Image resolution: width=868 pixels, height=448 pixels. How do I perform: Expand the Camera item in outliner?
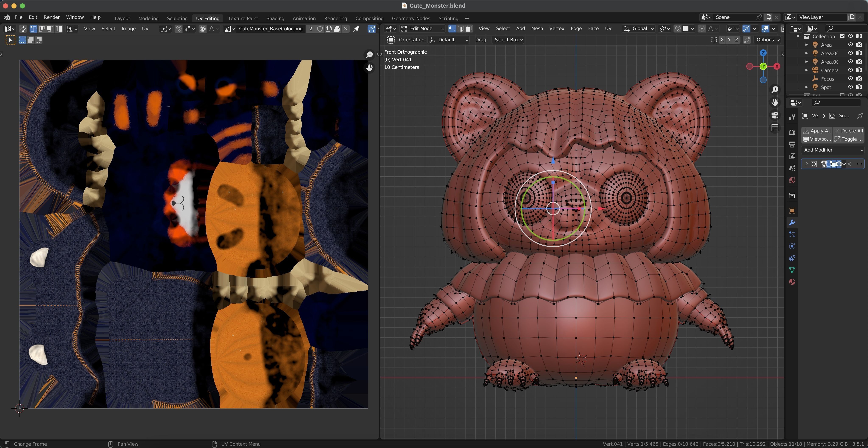pos(807,70)
